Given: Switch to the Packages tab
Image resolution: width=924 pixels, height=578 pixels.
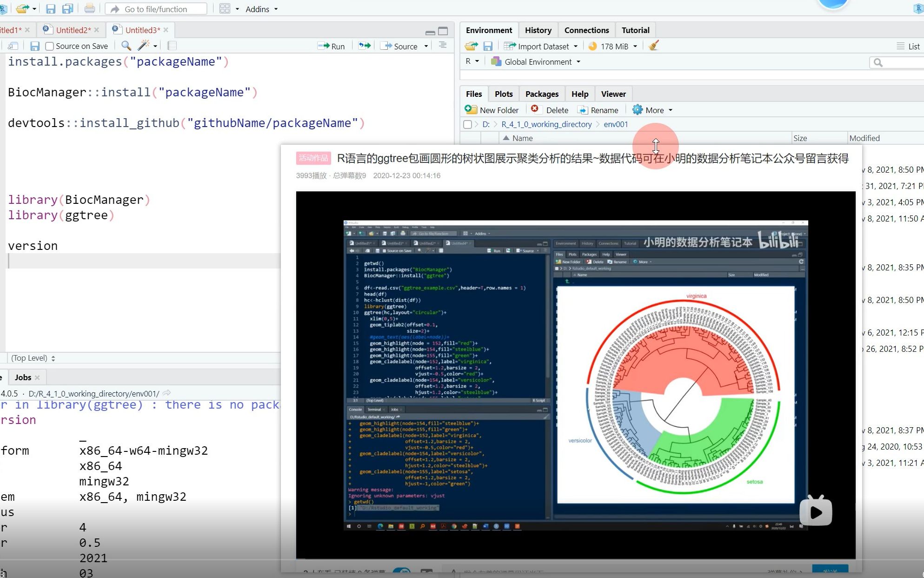Looking at the screenshot, I should point(542,94).
